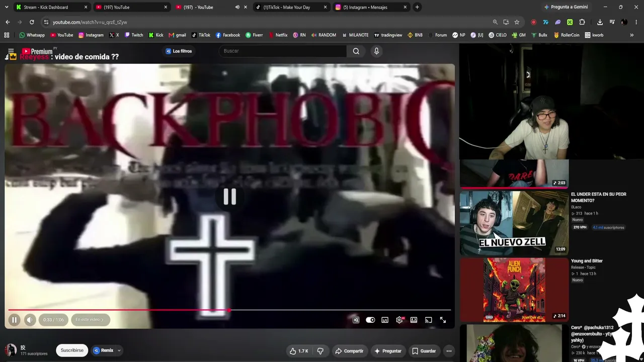Mute the audio-playing YouTube tab
Image resolution: width=644 pixels, height=362 pixels.
point(237,7)
